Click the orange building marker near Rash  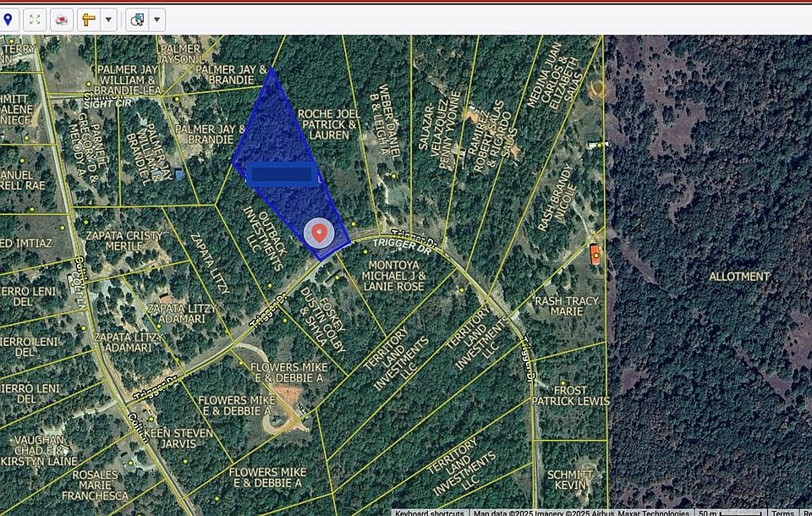point(595,255)
